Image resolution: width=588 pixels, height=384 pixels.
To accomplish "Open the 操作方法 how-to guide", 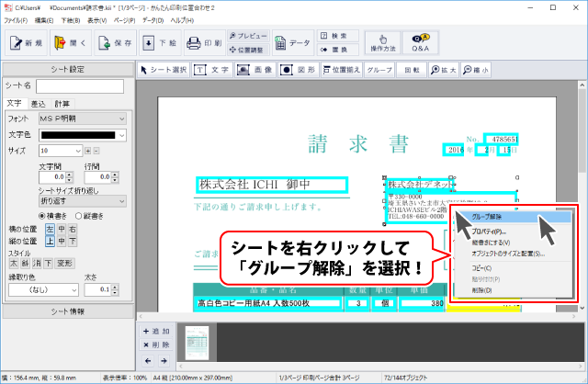I will point(383,43).
